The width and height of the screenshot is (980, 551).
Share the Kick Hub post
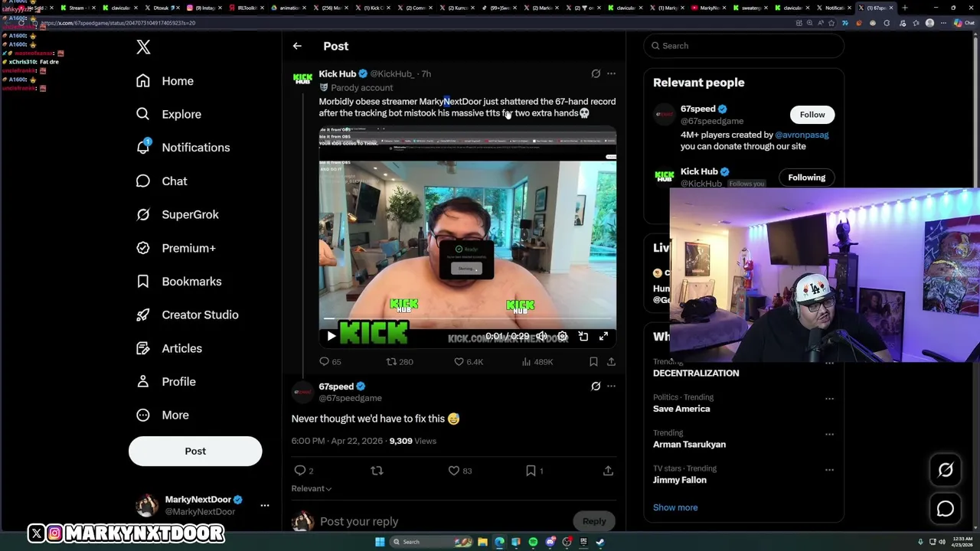pyautogui.click(x=611, y=361)
